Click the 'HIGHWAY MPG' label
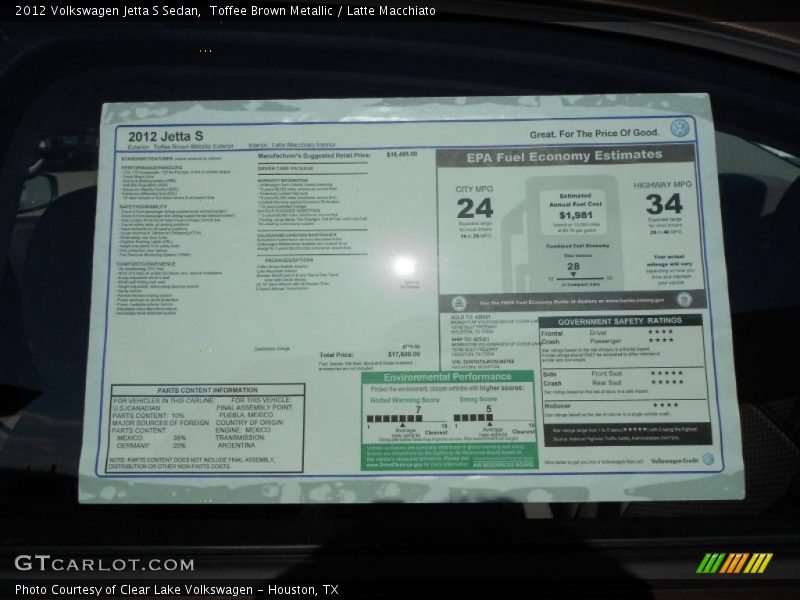 tap(662, 185)
